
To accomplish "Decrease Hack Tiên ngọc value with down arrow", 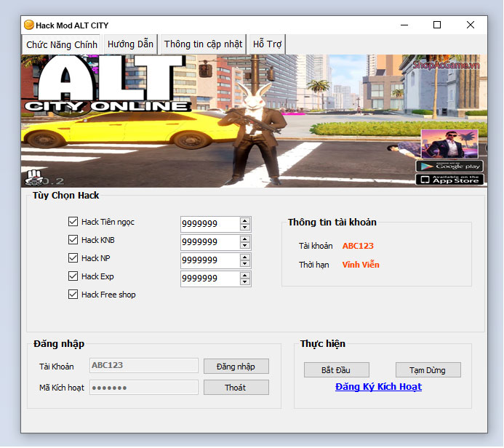I will click(245, 227).
